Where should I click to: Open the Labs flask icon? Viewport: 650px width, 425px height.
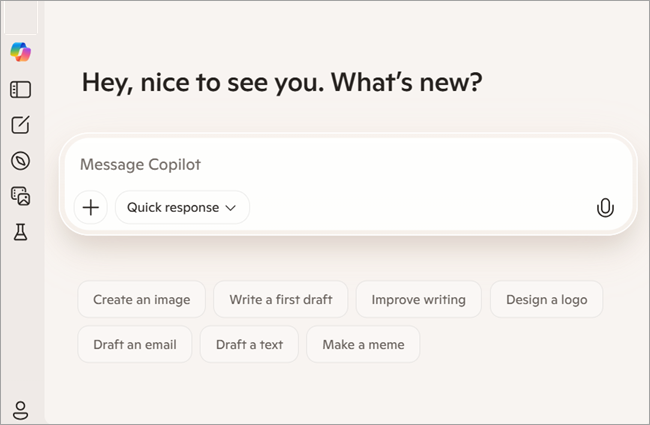click(20, 232)
